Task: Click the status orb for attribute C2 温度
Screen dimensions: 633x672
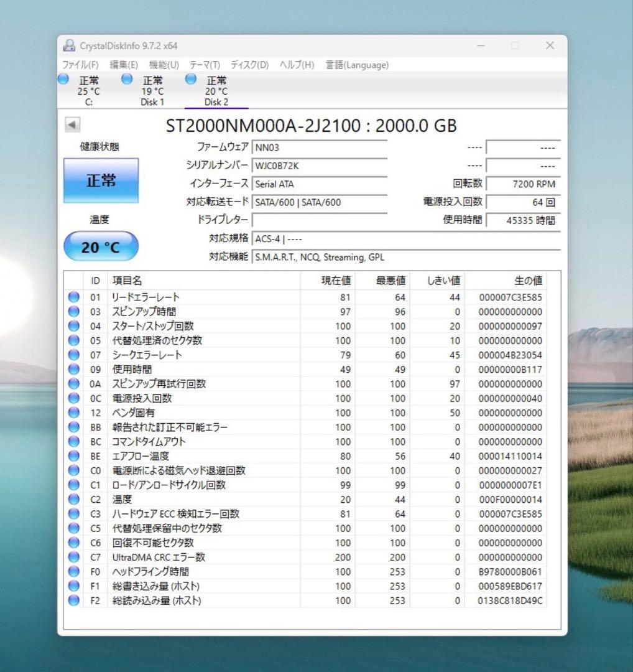Action: point(73,499)
